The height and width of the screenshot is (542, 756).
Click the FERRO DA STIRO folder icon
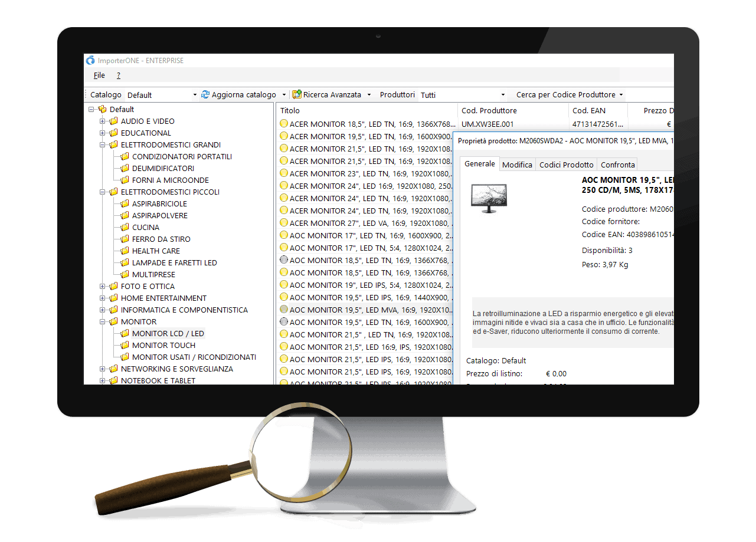point(125,239)
